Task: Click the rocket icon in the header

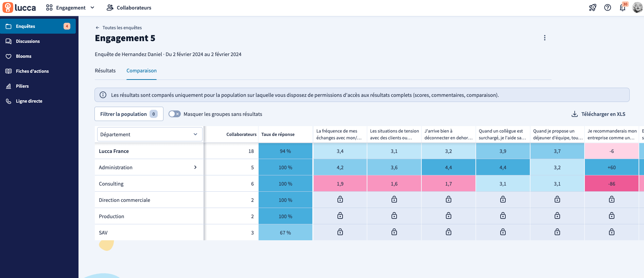Action: (593, 7)
